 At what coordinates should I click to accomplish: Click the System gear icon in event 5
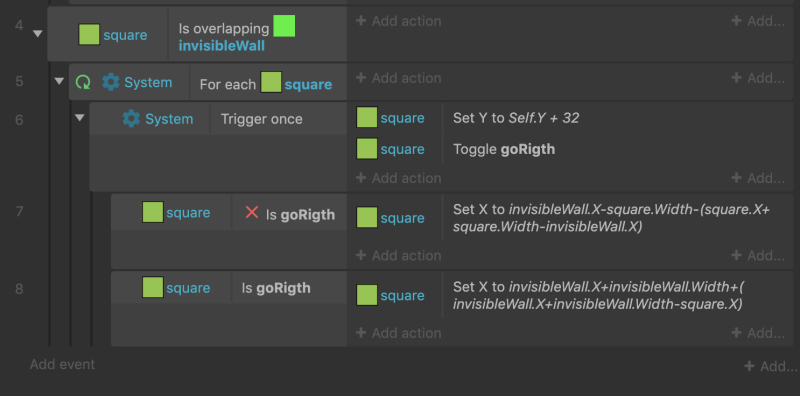tap(111, 82)
